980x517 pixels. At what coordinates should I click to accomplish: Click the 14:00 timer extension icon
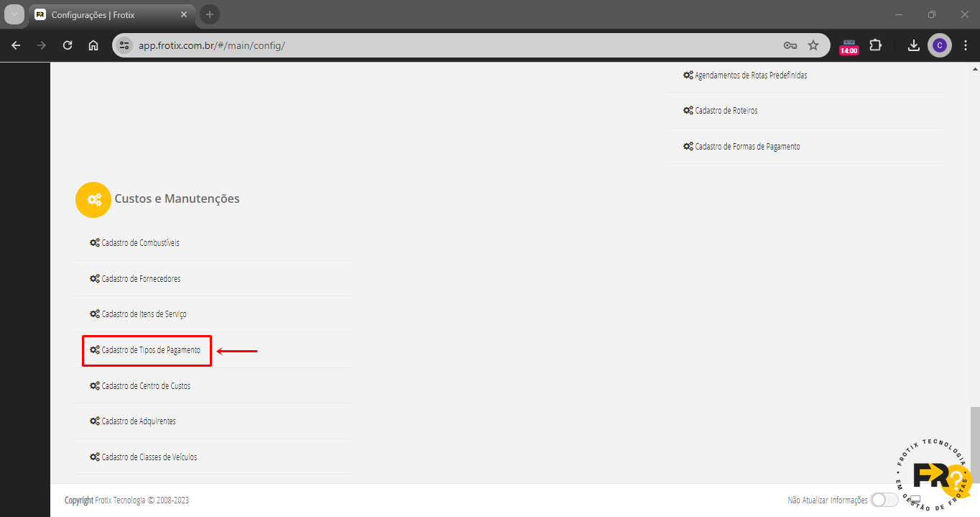click(x=849, y=47)
